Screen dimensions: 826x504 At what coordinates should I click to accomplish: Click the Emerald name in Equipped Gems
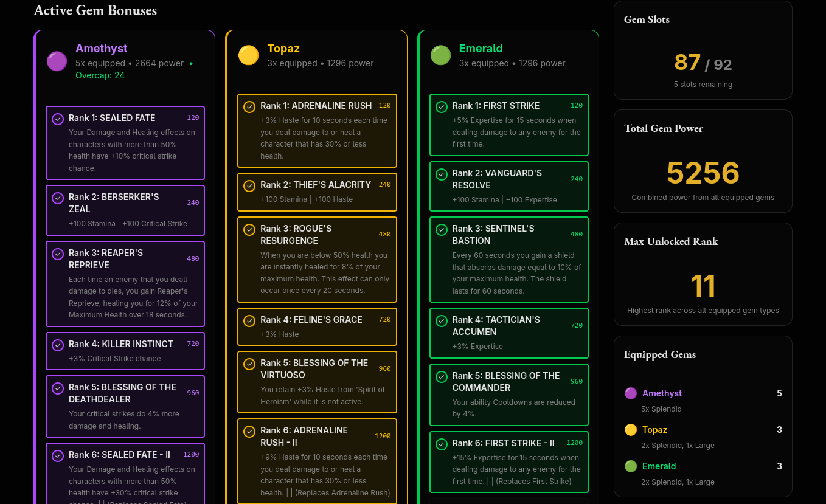click(659, 466)
